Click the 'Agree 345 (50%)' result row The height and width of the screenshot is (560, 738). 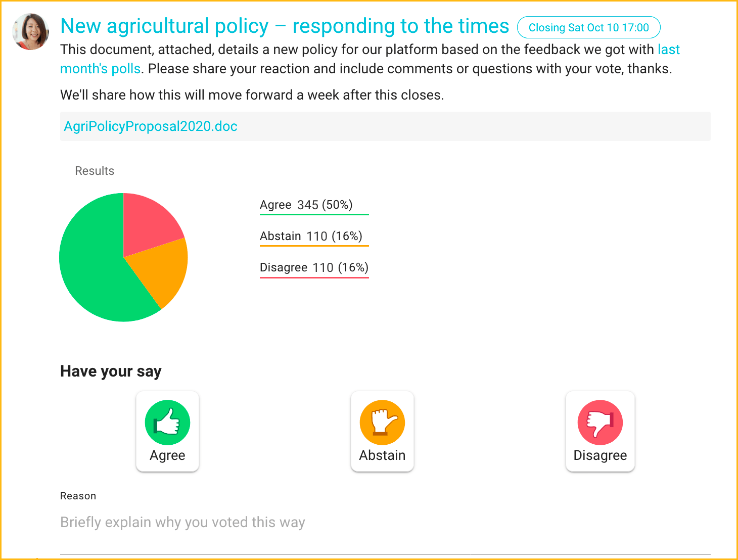coord(314,205)
